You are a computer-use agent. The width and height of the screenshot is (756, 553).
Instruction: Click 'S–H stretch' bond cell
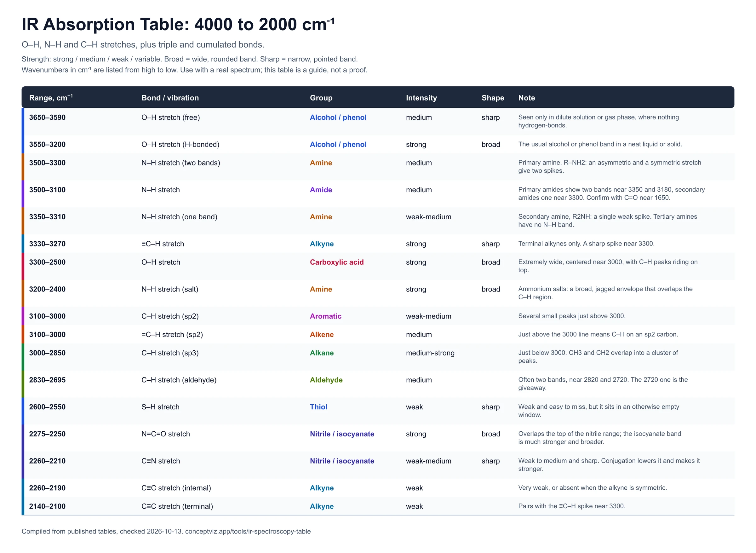(160, 407)
